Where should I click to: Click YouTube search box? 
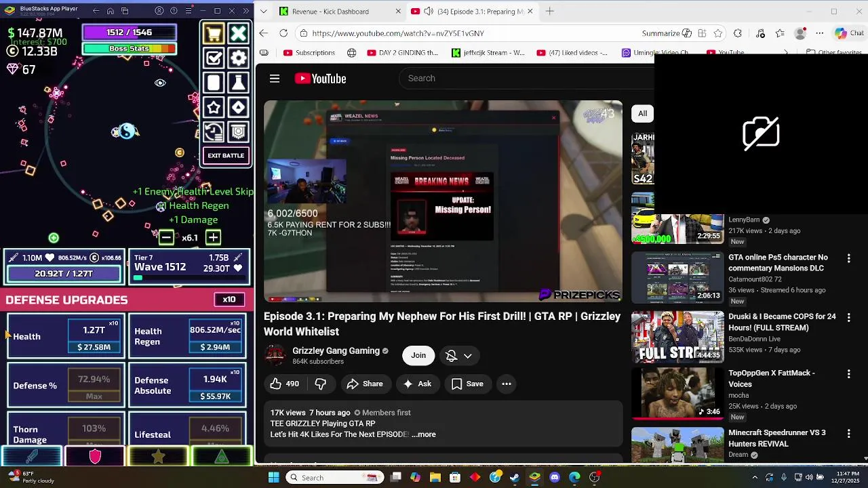[x=526, y=79]
